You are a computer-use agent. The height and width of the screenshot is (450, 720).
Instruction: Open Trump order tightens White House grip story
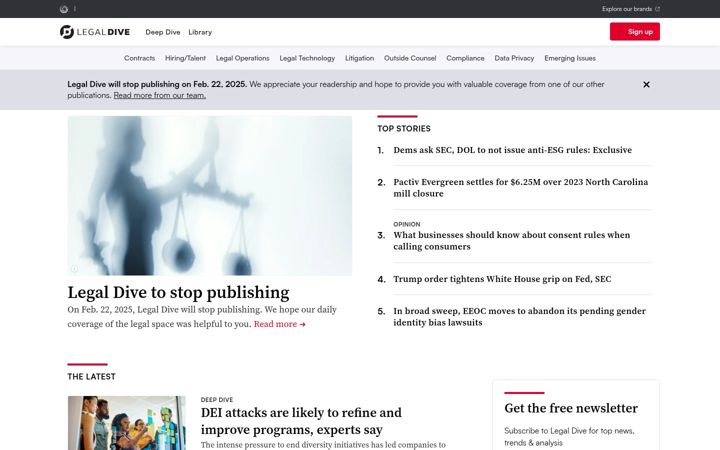[x=502, y=279]
